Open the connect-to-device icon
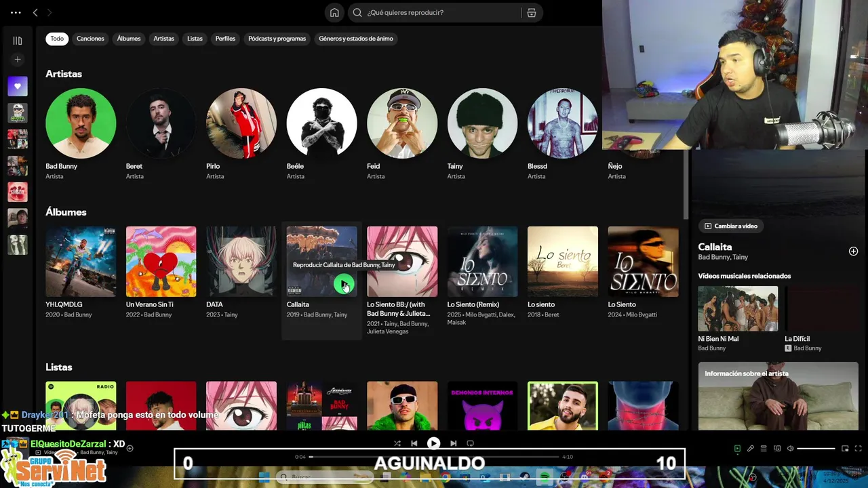 point(777,449)
